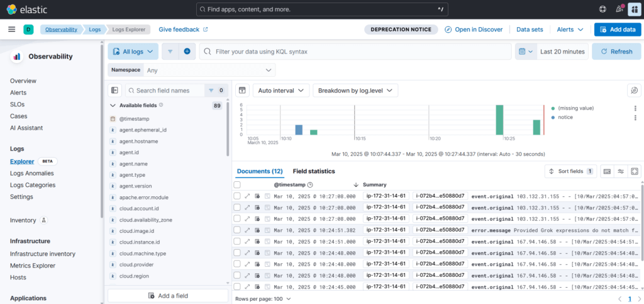The image size is (644, 304).
Task: Open the main navigation hamburger menu
Action: click(12, 30)
